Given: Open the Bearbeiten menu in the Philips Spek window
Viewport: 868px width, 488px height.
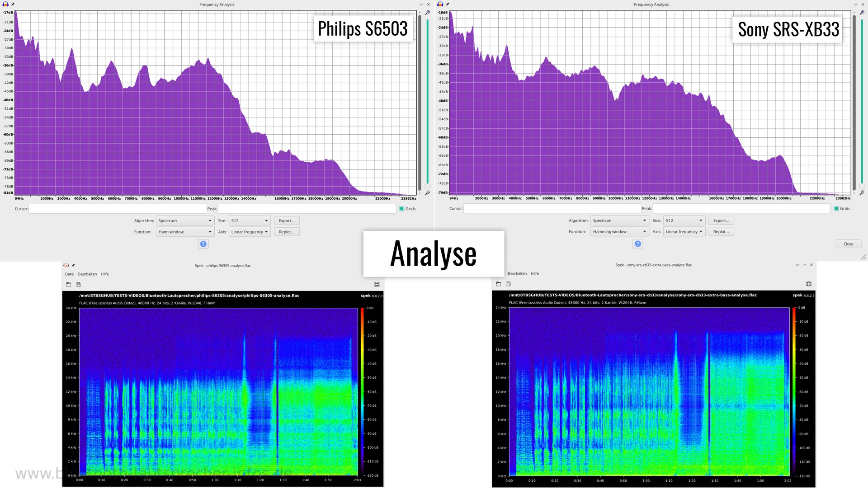Looking at the screenshot, I should point(87,274).
